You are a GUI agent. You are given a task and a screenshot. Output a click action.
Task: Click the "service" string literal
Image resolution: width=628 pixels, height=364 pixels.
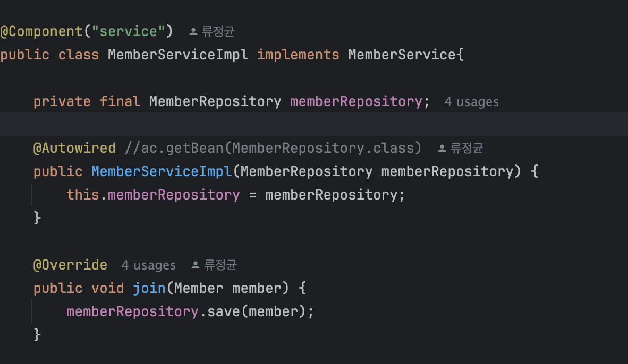click(x=128, y=32)
